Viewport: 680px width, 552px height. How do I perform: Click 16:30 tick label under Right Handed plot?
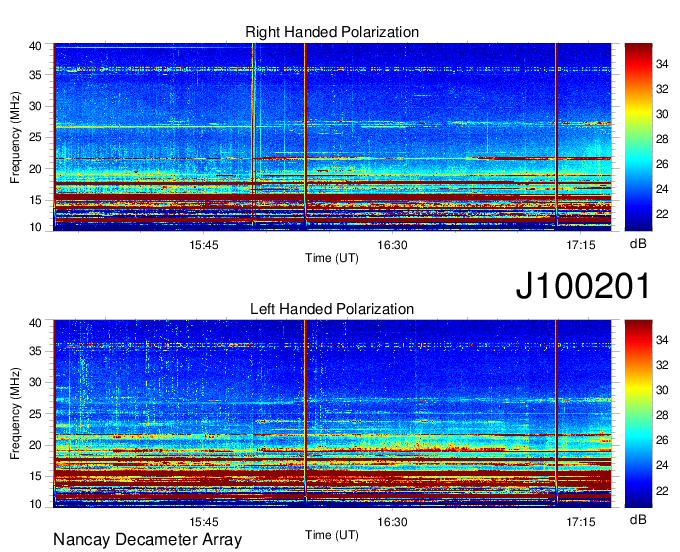coord(392,245)
